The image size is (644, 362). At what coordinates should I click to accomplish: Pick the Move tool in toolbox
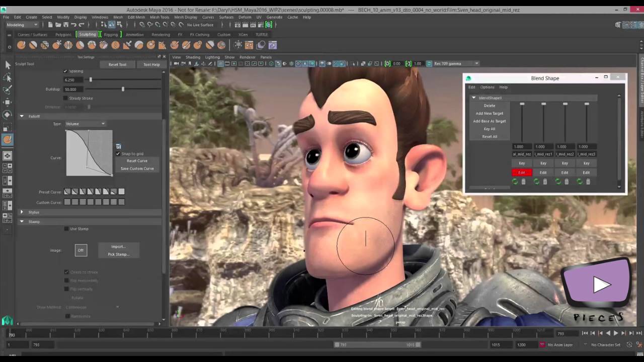pos(8,102)
